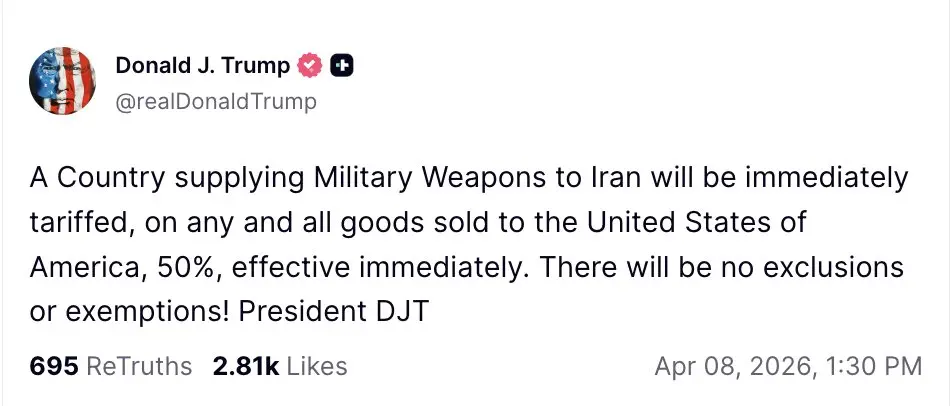Click the "President DJT" signature text
Viewport: 950px width, 406px height.
[333, 312]
